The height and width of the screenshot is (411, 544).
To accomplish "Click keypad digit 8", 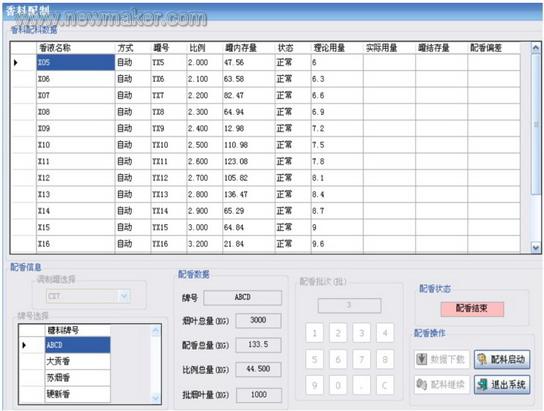I will point(385,359).
